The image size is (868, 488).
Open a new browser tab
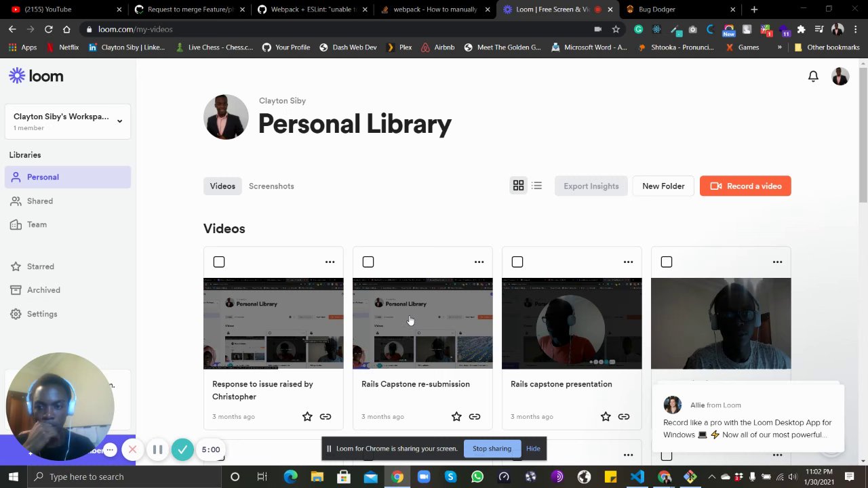[x=754, y=9]
